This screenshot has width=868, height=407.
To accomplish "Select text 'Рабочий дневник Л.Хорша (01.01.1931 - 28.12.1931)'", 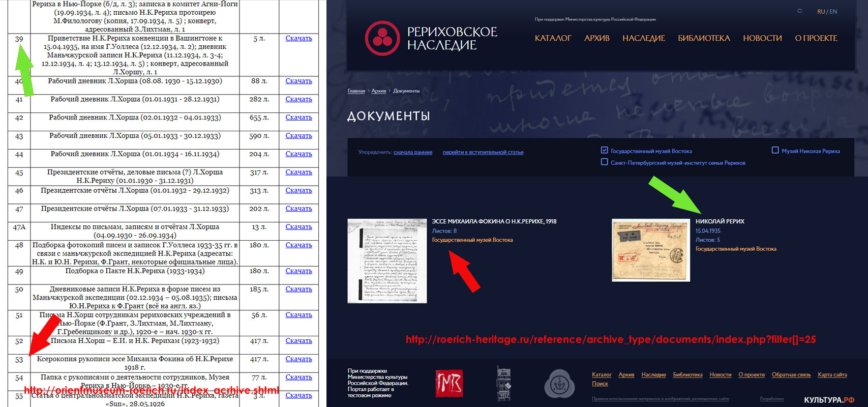I will click(135, 99).
